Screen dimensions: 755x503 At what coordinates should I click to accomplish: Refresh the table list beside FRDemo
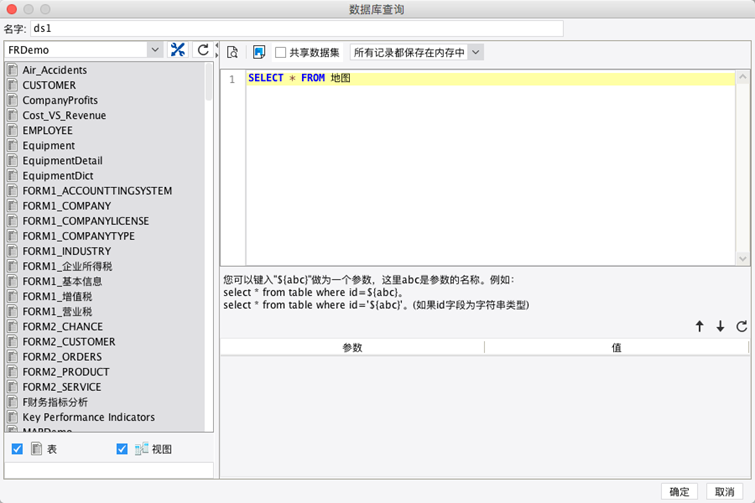[203, 50]
